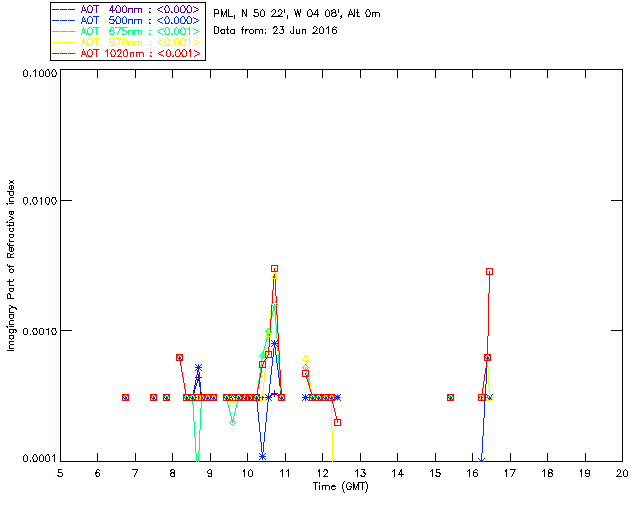640x512 pixels.
Task: Click x-axis tick label 5
Action: [x=60, y=473]
